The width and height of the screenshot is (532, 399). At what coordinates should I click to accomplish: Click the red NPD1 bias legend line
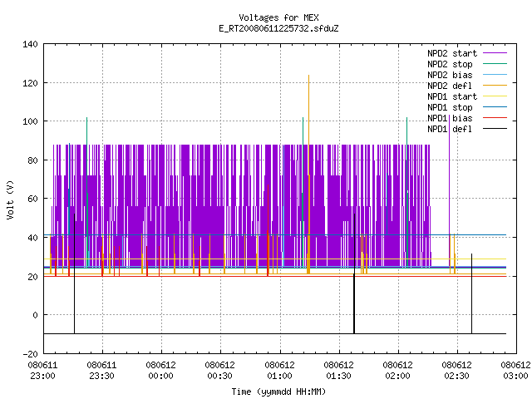pos(495,118)
